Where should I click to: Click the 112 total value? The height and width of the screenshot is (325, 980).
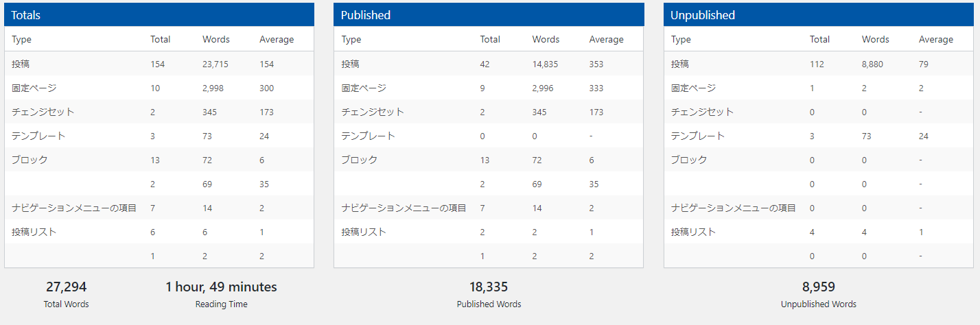tap(817, 64)
